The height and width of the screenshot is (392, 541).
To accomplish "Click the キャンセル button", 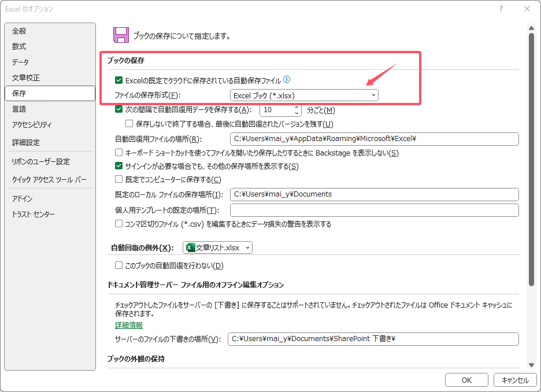I will [515, 380].
